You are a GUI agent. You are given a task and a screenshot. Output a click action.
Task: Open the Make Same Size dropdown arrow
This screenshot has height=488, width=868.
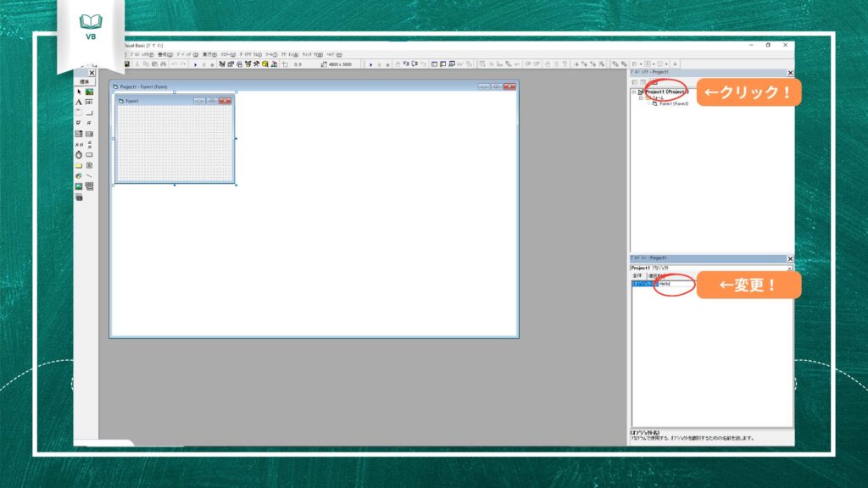click(666, 64)
